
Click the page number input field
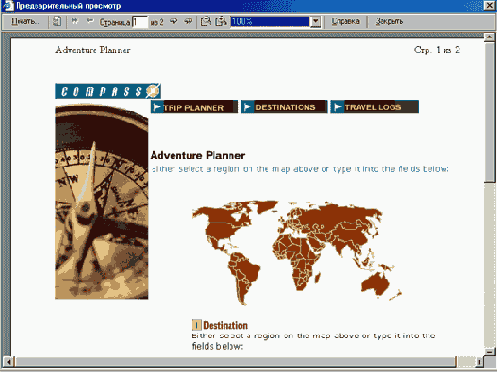coord(140,22)
